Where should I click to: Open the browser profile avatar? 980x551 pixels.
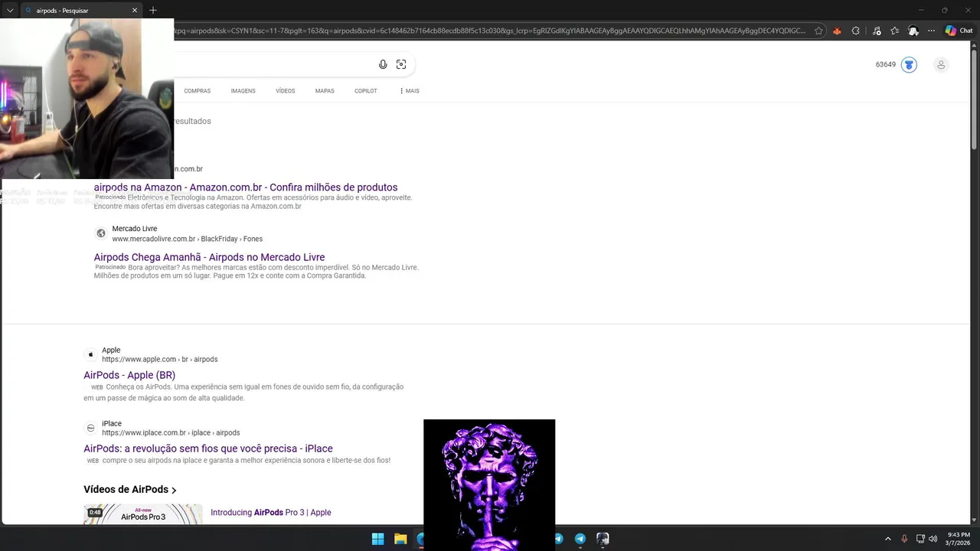pos(913,31)
